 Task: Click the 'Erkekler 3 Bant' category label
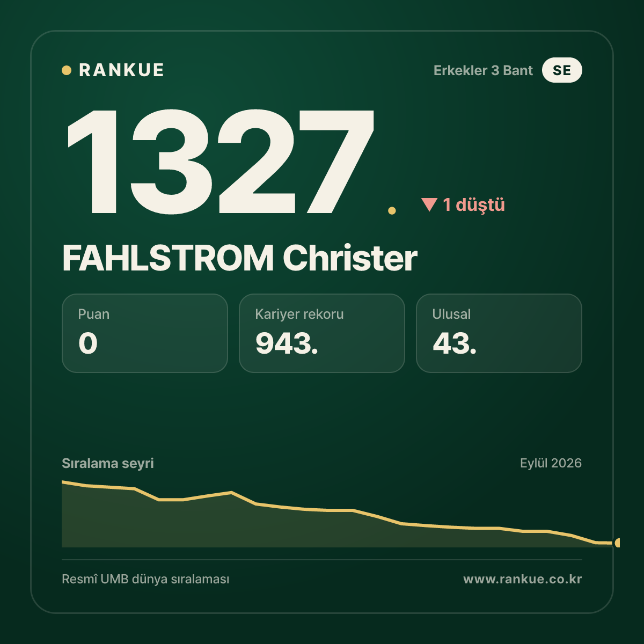(x=483, y=70)
